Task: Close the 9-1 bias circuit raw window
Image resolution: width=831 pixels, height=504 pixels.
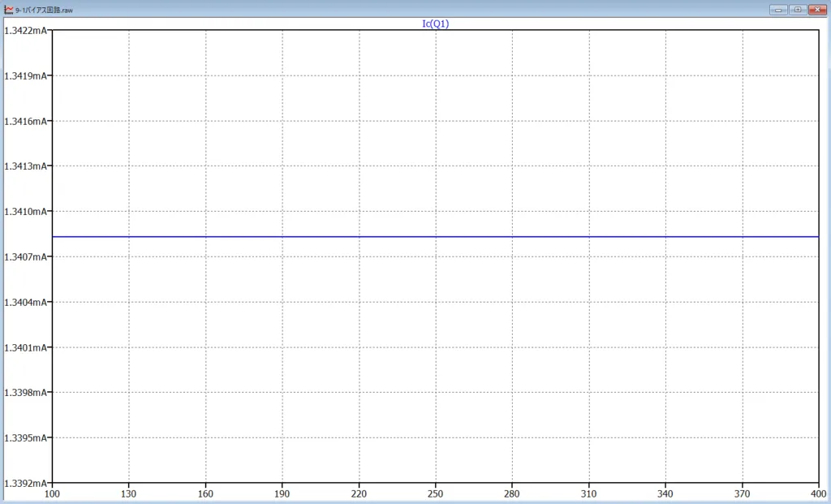Action: point(817,9)
